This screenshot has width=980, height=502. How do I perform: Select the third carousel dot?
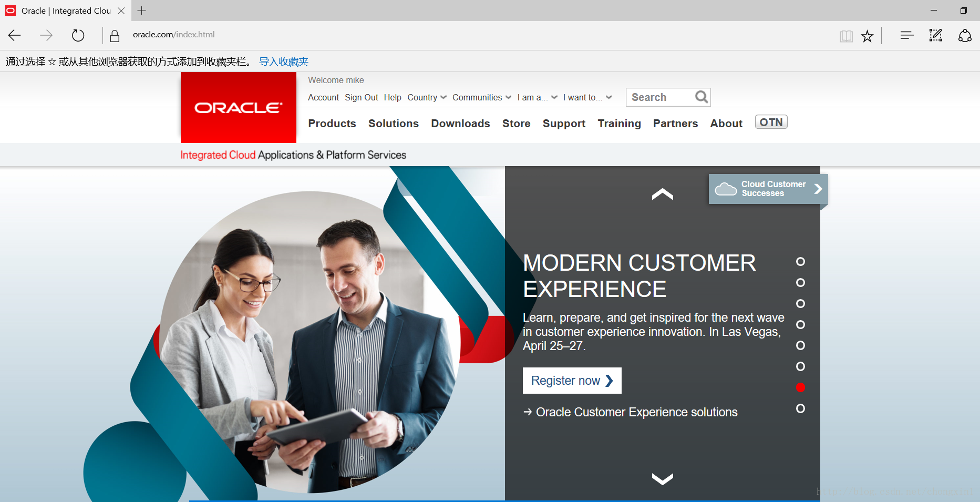tap(800, 303)
